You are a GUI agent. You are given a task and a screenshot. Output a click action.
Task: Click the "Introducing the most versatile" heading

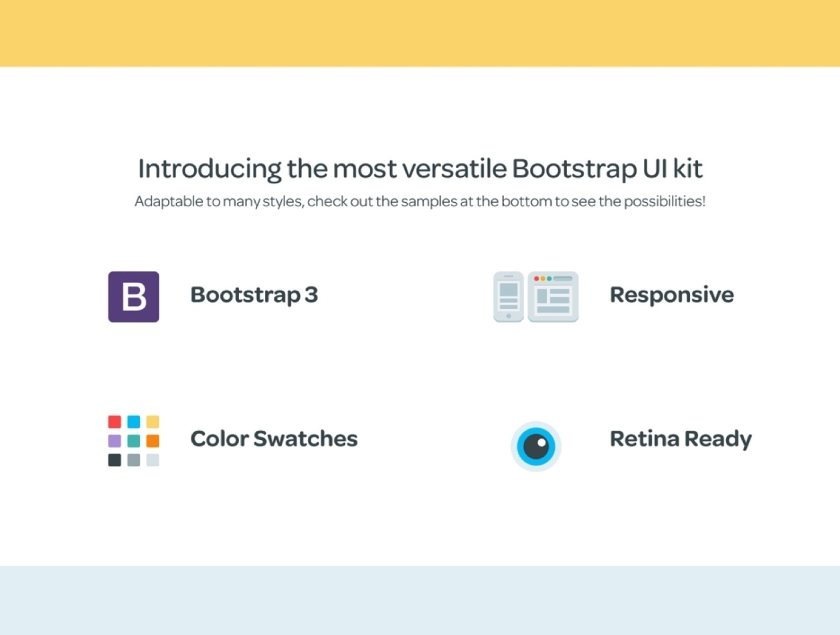(420, 169)
